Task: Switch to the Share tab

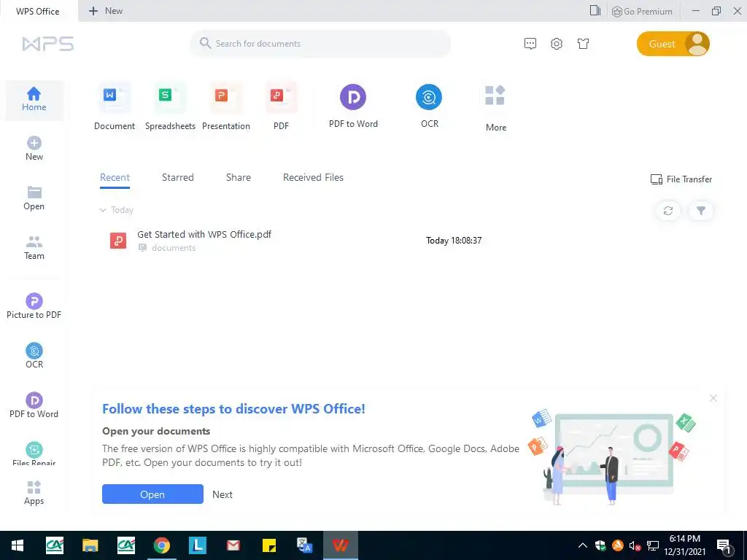Action: pyautogui.click(x=239, y=178)
